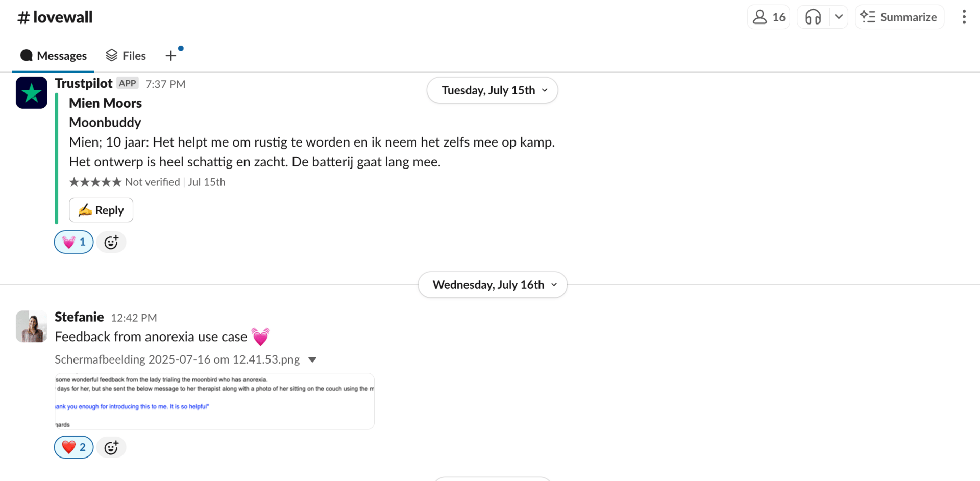
Task: Open the member list showing 16
Action: (x=768, y=17)
